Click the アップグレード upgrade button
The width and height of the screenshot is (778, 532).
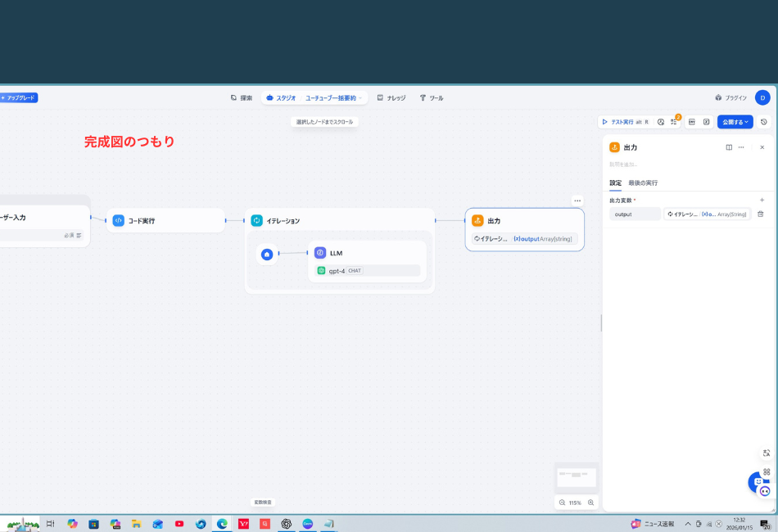pyautogui.click(x=19, y=97)
